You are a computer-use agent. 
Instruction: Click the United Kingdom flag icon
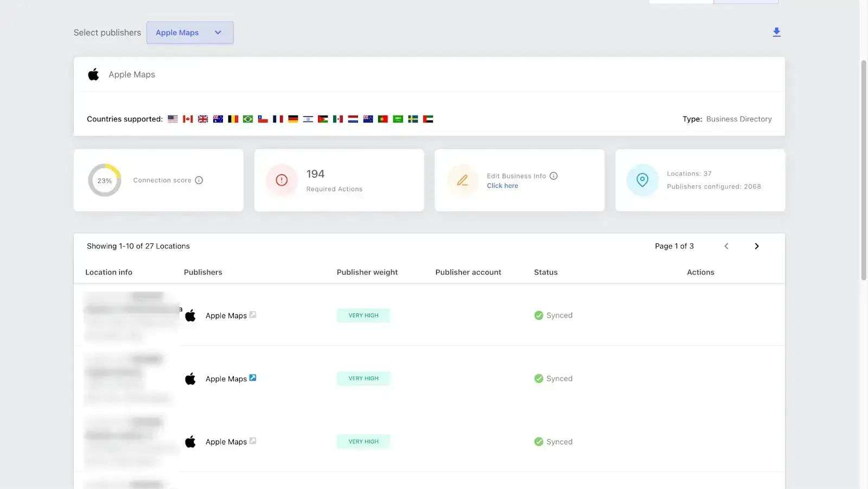click(x=203, y=119)
